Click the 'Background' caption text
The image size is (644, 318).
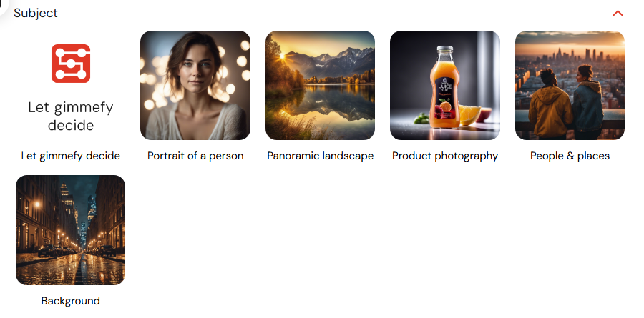click(x=71, y=301)
